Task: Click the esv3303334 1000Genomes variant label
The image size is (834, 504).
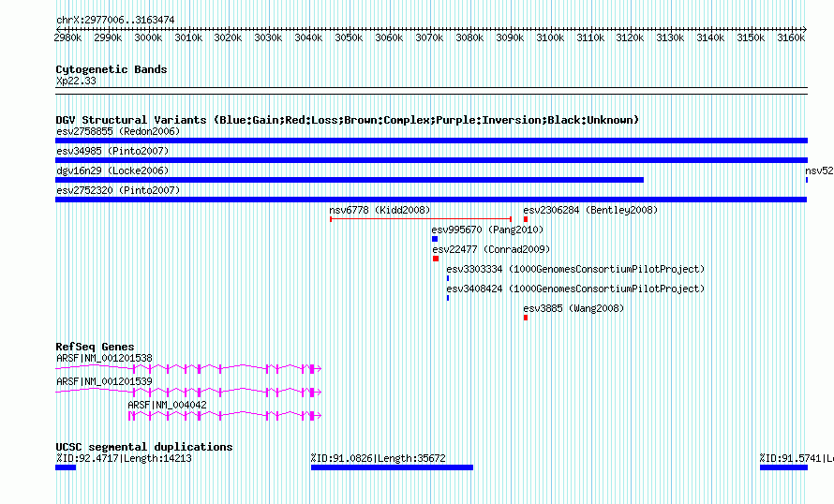Action: [x=575, y=269]
